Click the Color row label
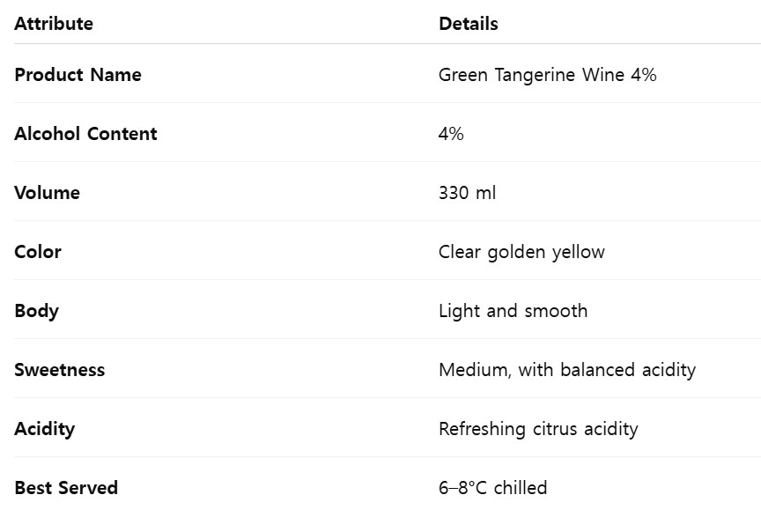 pos(38,252)
